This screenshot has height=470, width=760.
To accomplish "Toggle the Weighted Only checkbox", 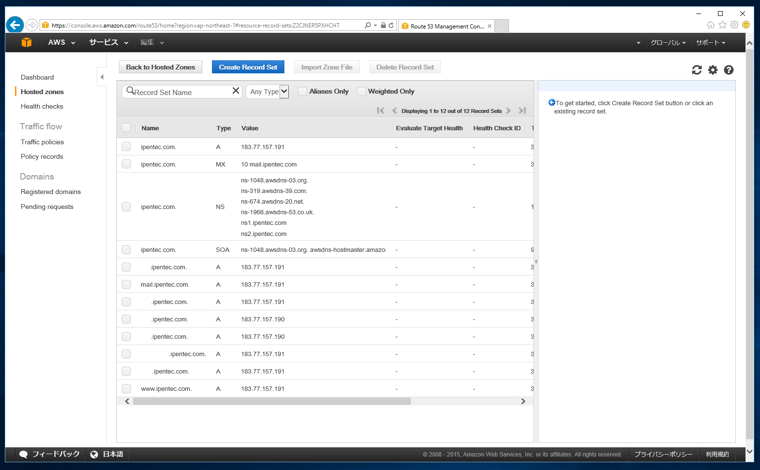I will 361,91.
